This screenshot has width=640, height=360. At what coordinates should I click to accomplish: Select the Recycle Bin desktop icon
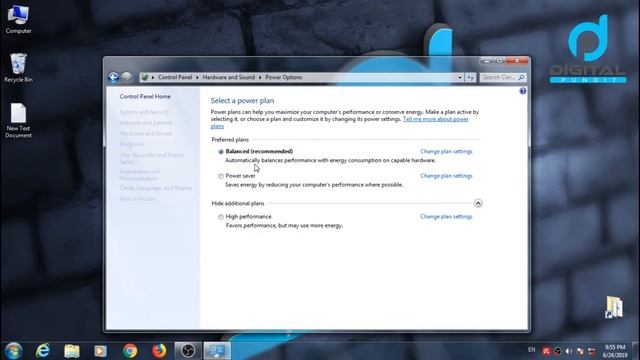(18, 68)
